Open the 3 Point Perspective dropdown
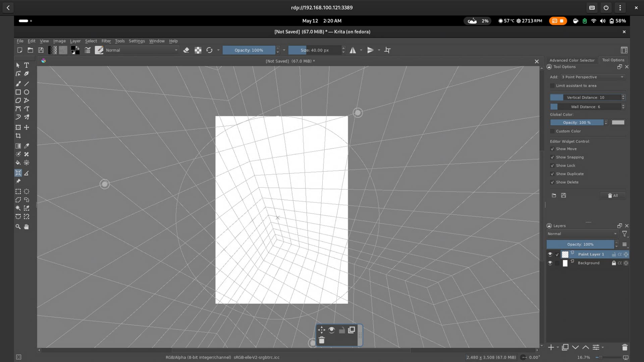Image resolution: width=644 pixels, height=362 pixels. point(593,77)
